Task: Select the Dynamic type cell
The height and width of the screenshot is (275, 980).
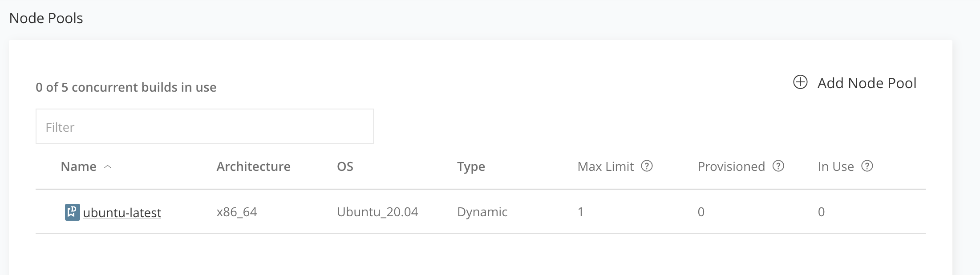Action: (482, 212)
